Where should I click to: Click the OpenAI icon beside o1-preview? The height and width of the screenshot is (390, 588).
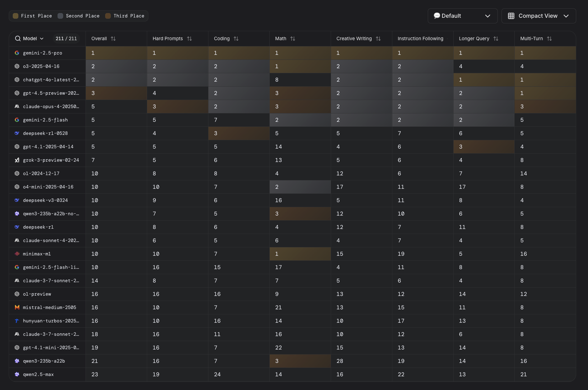[17, 294]
